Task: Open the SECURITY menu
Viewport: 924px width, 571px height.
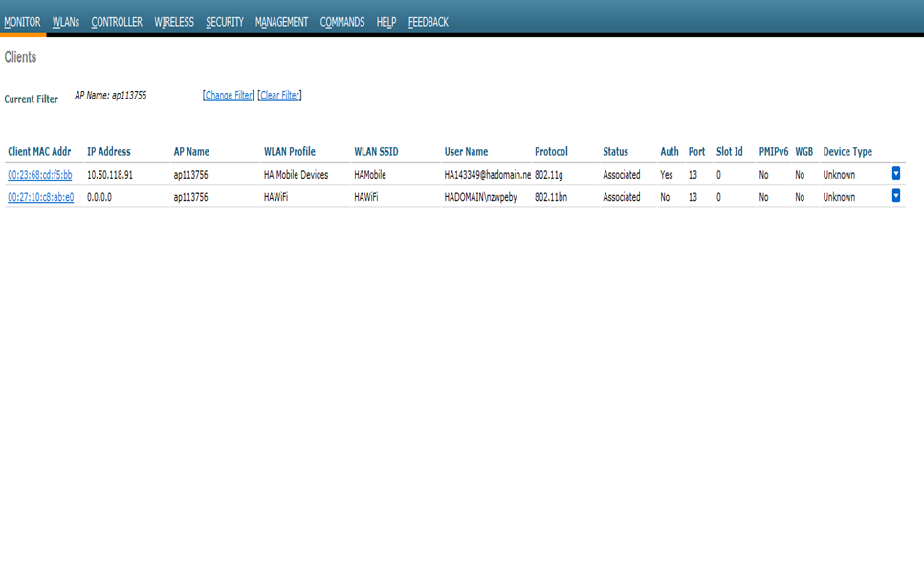Action: (x=225, y=22)
